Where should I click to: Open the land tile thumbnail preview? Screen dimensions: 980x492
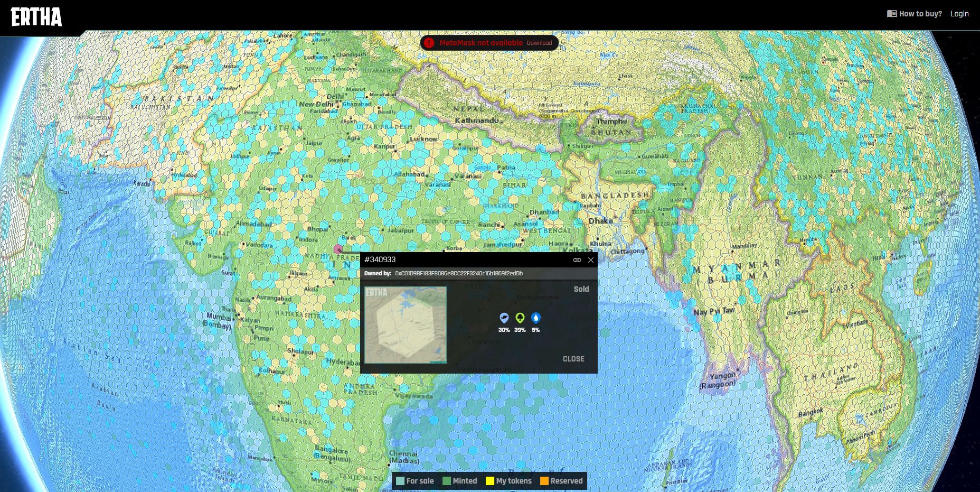pos(406,325)
